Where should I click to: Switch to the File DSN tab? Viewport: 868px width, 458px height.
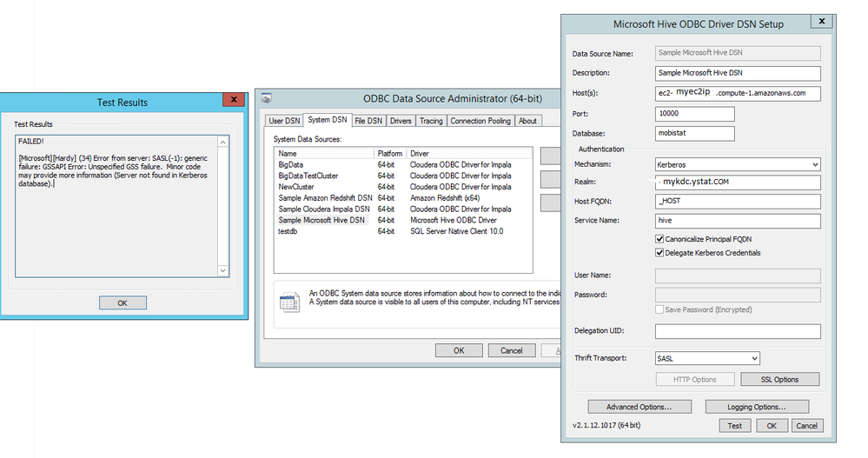[x=368, y=121]
